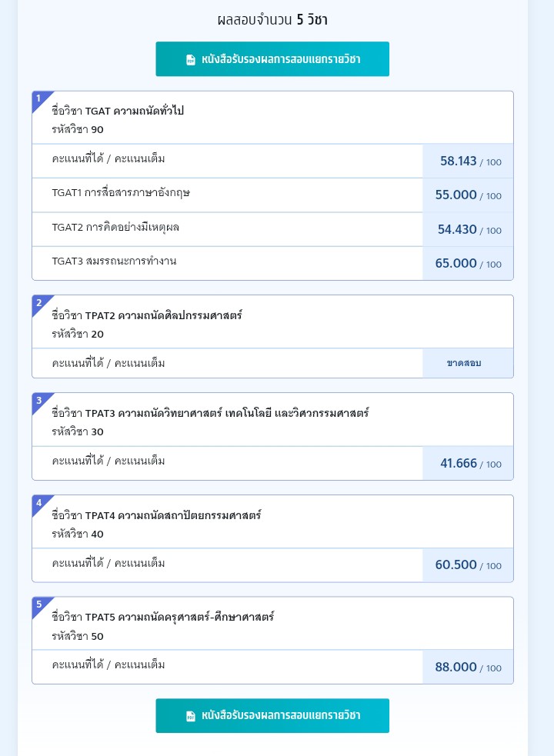Click the TGAT overall score 58.143
Image resolution: width=554 pixels, height=756 pixels.
click(x=459, y=161)
